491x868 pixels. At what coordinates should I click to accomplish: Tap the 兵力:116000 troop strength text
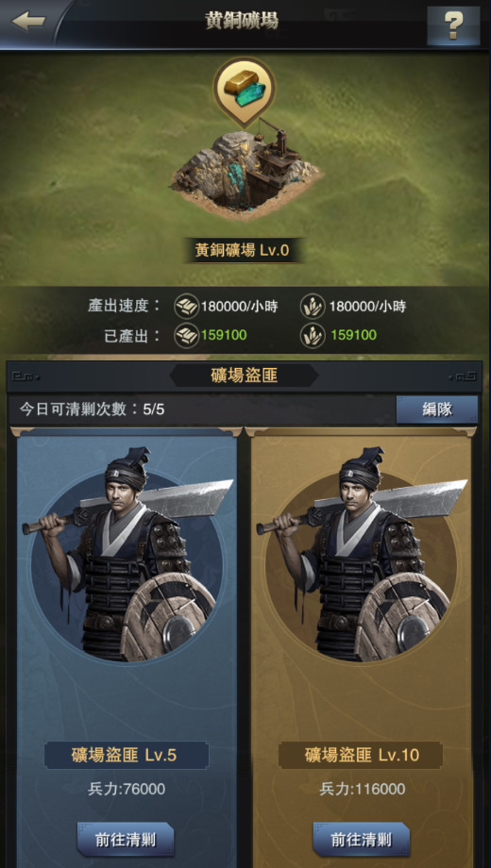(x=363, y=789)
